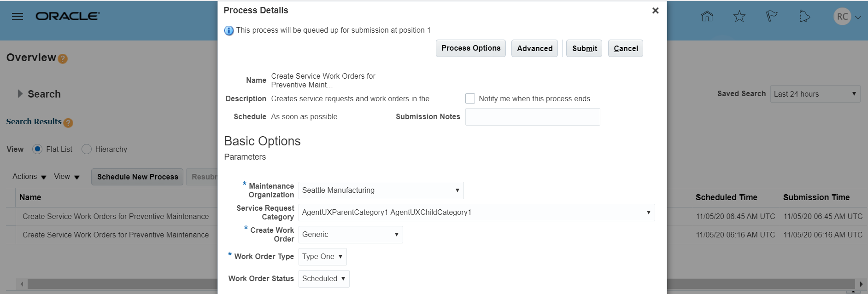Select the Hierarchy view option

click(x=87, y=149)
